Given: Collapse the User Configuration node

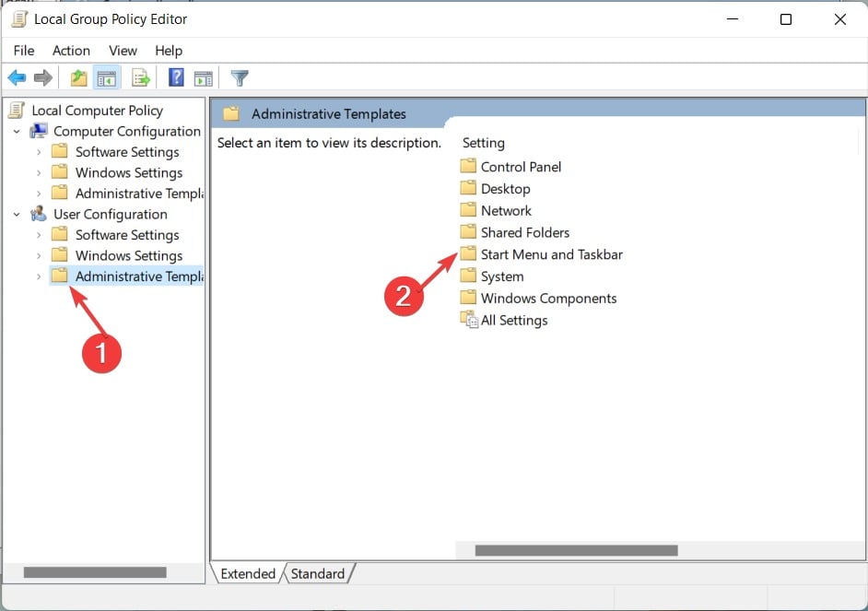Looking at the screenshot, I should coord(18,215).
